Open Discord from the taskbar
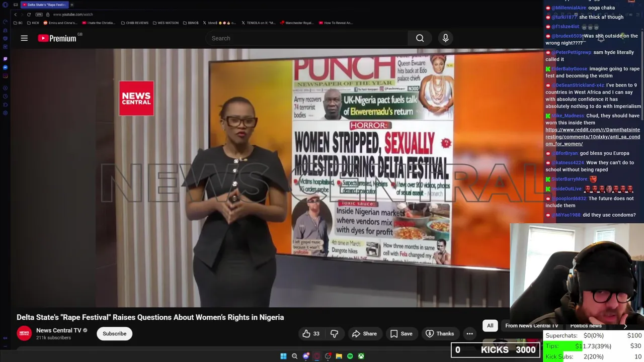 (x=305, y=356)
